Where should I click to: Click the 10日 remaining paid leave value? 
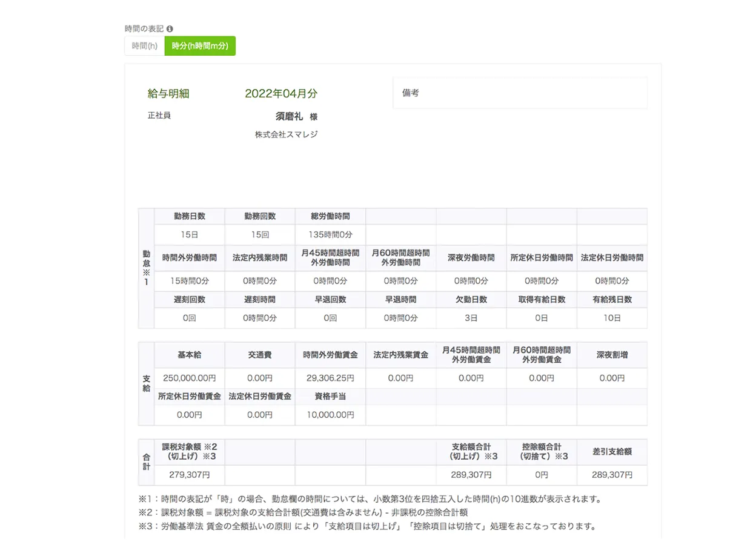click(x=612, y=318)
